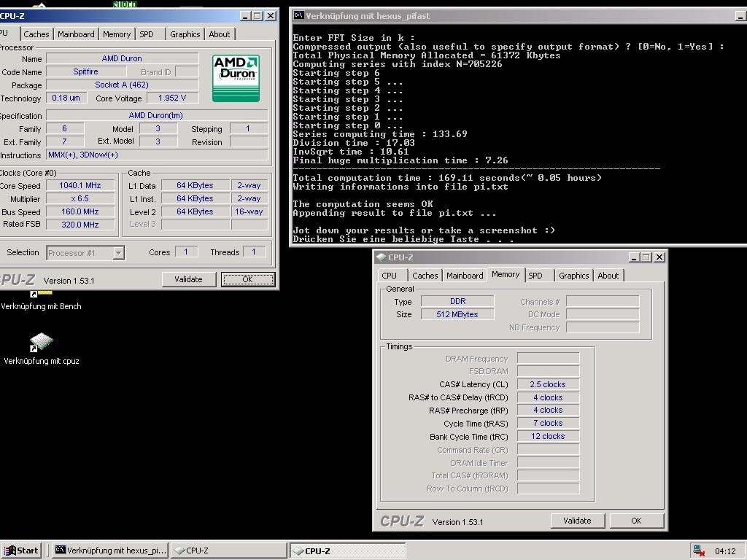Click the Bus Speed value 160.0 MHz
The image size is (747, 560).
click(80, 212)
